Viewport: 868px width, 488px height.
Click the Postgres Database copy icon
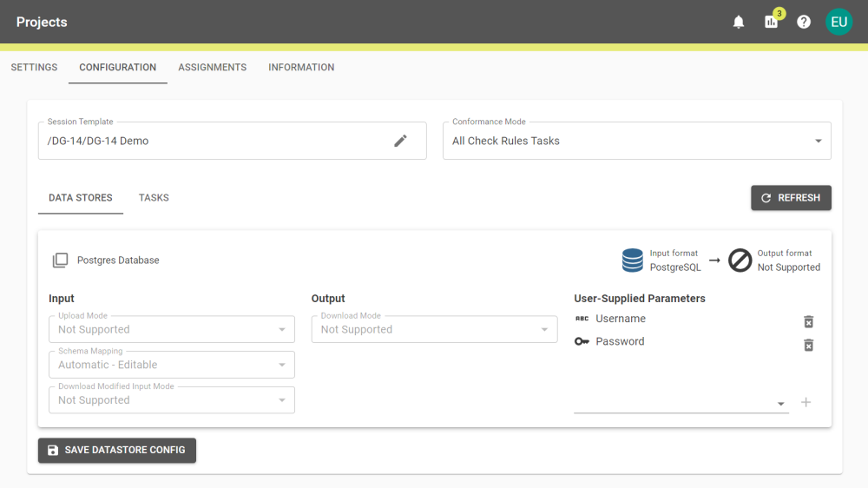[61, 260]
